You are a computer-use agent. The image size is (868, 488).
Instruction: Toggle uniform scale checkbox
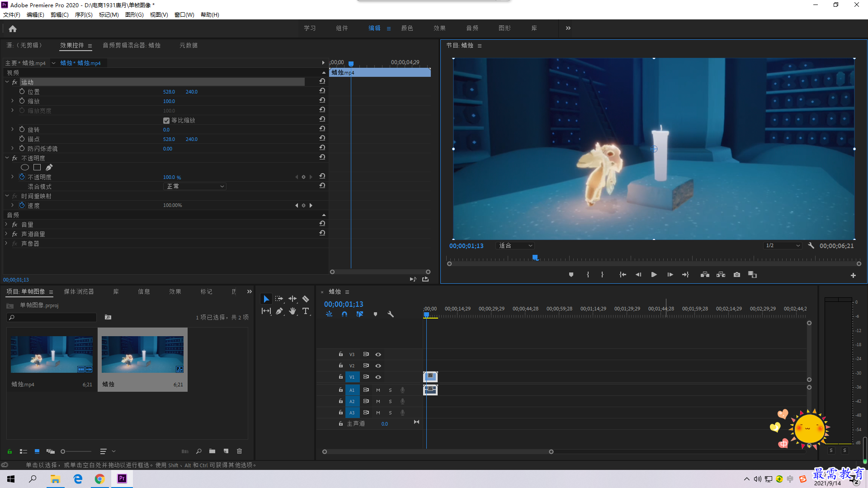point(166,121)
